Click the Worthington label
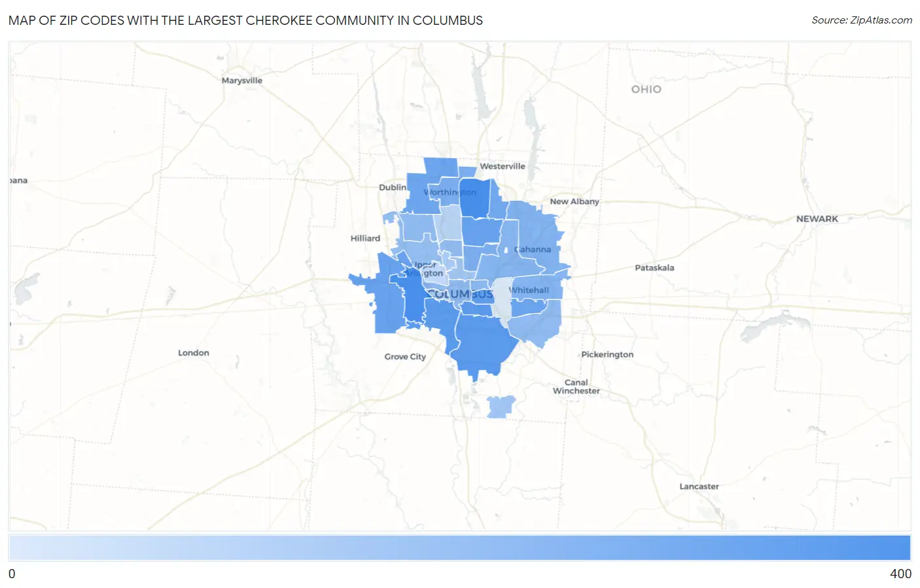The height and width of the screenshot is (588, 920). [x=450, y=192]
